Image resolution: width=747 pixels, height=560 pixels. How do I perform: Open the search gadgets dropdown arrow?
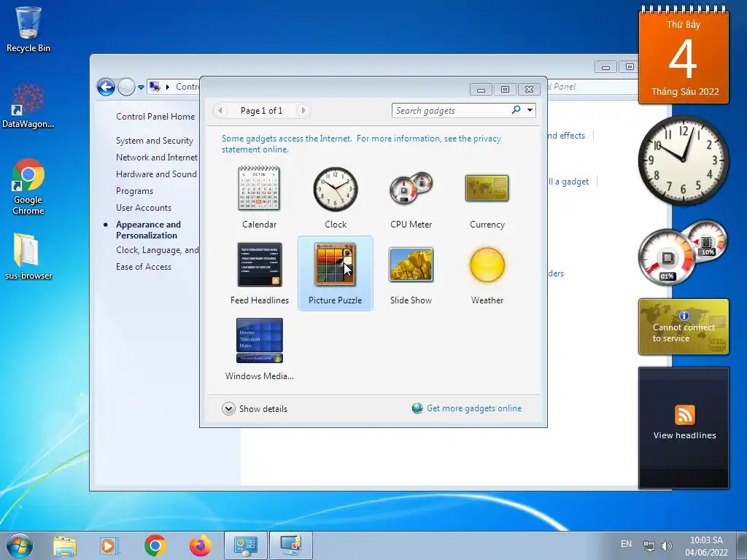tap(530, 111)
